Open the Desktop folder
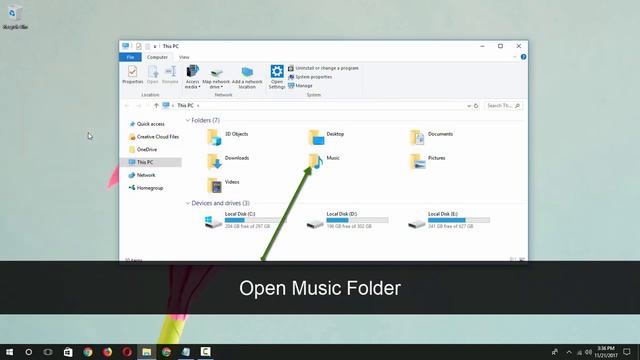Screen dimensions: 640x360 point(326,137)
